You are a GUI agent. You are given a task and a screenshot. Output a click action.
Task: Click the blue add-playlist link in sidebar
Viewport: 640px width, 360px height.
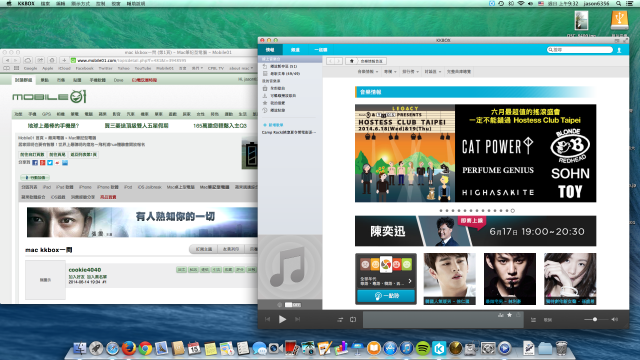pyautogui.click(x=273, y=125)
